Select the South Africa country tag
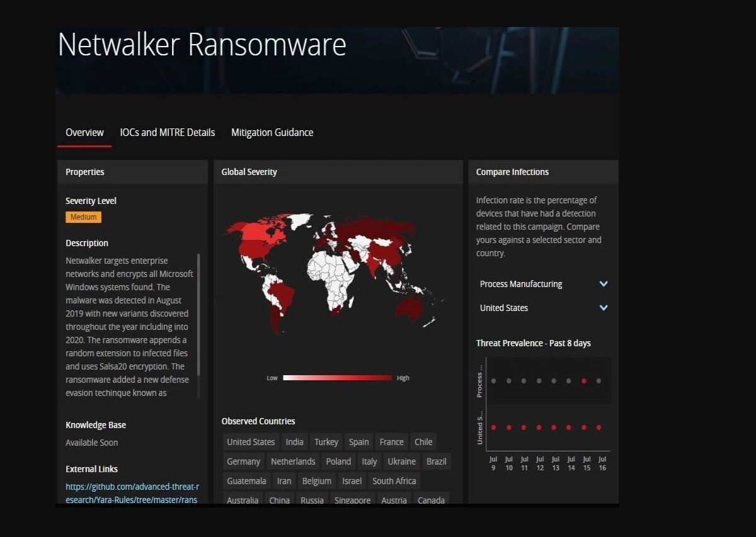Image resolution: width=756 pixels, height=537 pixels. click(394, 481)
